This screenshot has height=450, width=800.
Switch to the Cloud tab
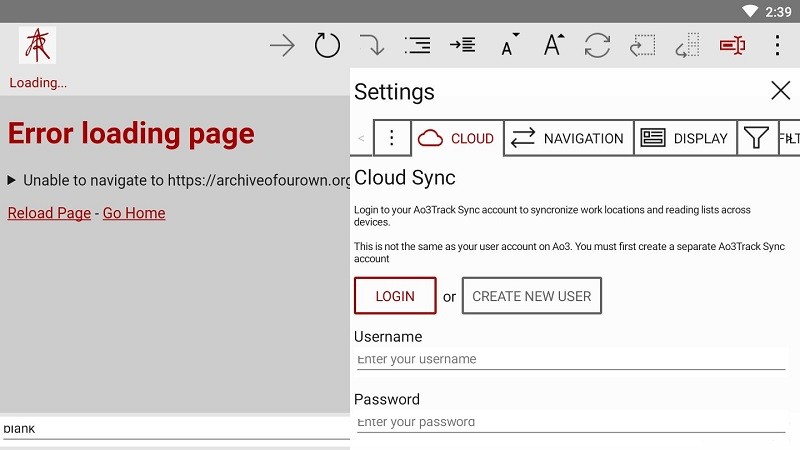(x=457, y=138)
